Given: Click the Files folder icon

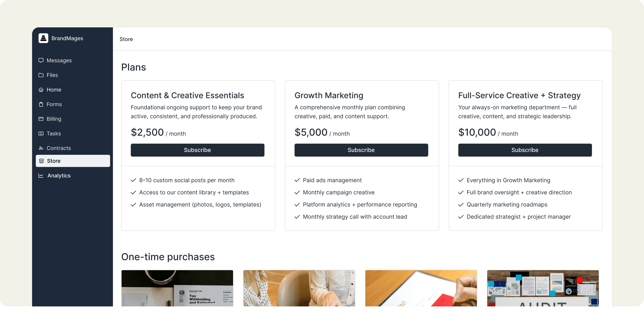Looking at the screenshot, I should (41, 75).
